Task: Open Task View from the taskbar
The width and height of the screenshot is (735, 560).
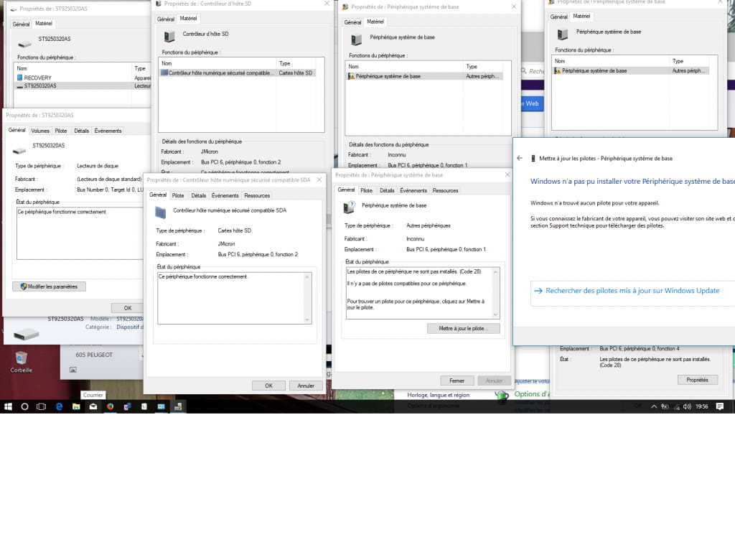Action: pyautogui.click(x=41, y=406)
